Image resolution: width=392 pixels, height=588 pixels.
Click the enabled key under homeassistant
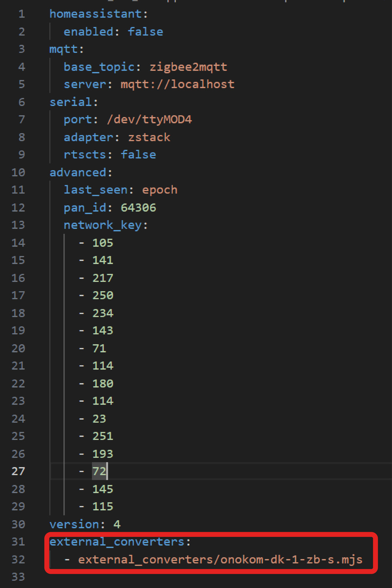click(88, 32)
